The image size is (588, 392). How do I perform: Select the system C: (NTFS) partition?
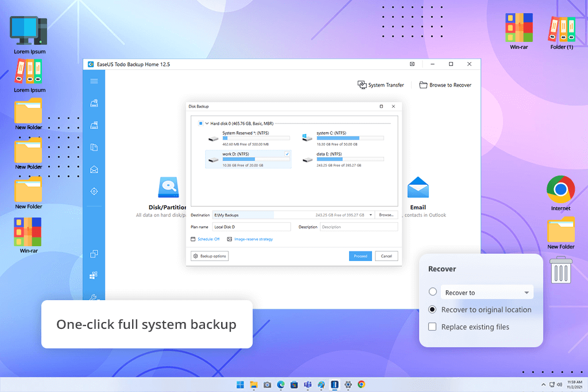point(343,138)
